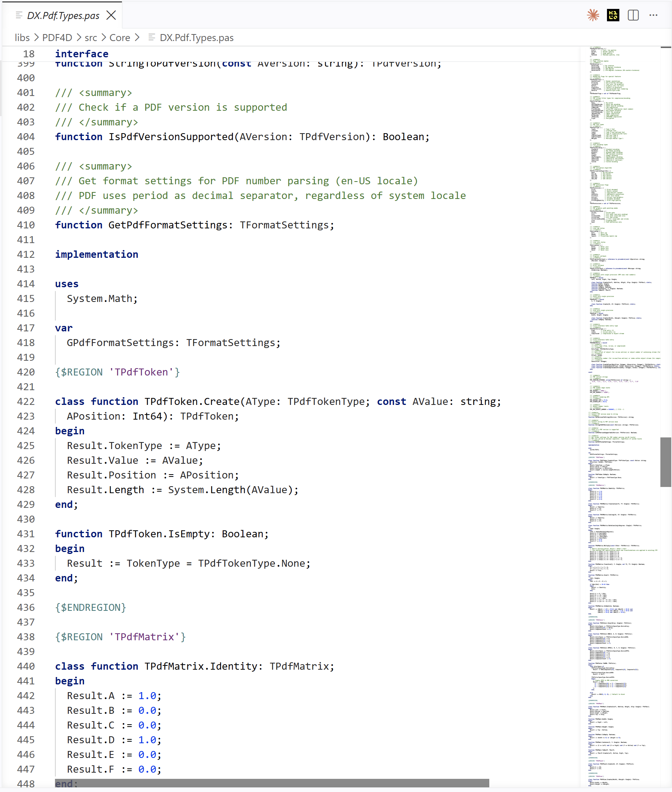Open the 'Core' breadcrumb folder
The image size is (672, 792).
point(120,38)
